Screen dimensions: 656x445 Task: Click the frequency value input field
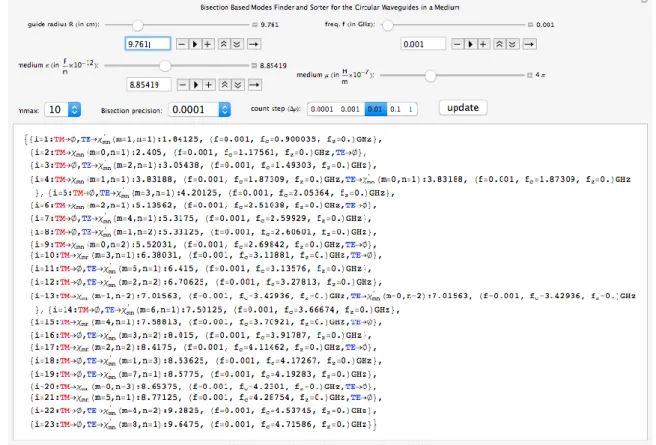pos(423,44)
